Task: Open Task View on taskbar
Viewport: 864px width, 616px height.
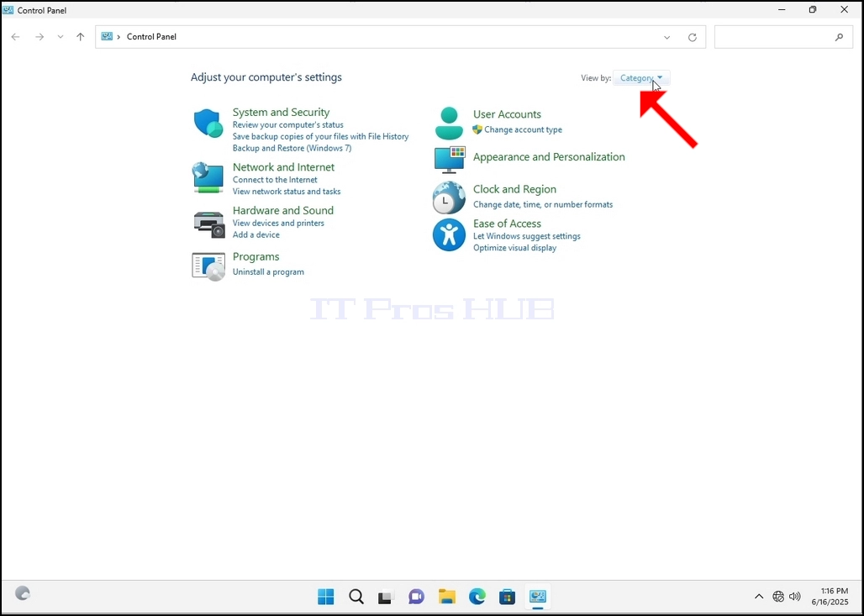Action: tap(386, 597)
